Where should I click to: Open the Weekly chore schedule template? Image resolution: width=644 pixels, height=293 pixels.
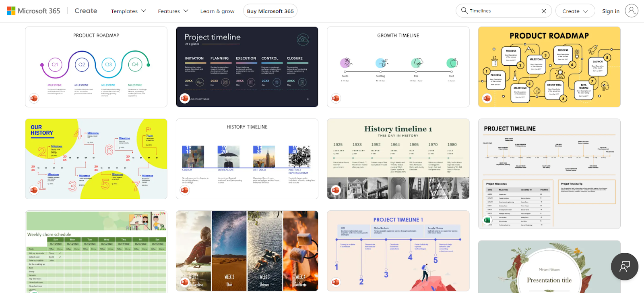(96, 252)
